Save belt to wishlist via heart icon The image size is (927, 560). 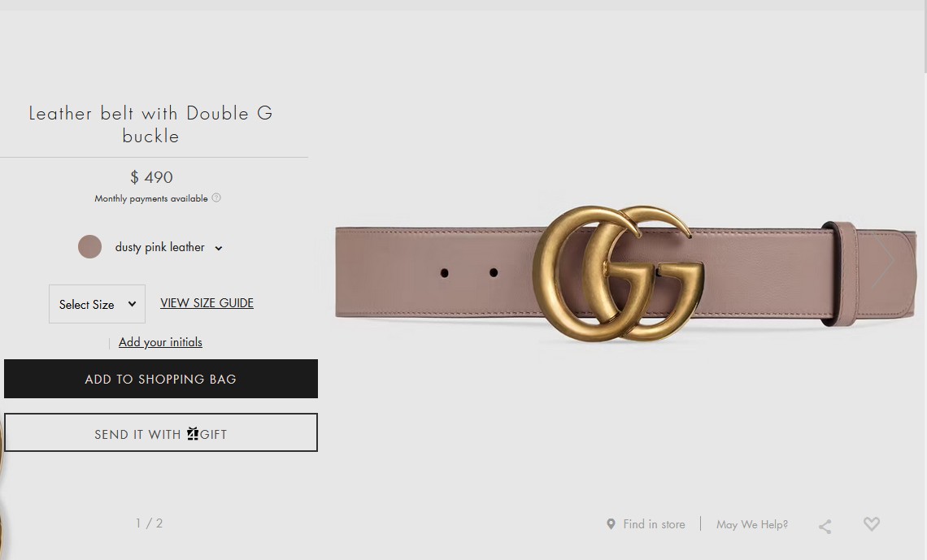[x=872, y=524]
